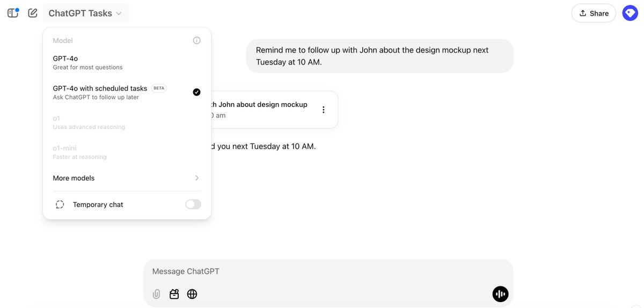Click the Share button
This screenshot has height=308, width=644.
tap(594, 13)
